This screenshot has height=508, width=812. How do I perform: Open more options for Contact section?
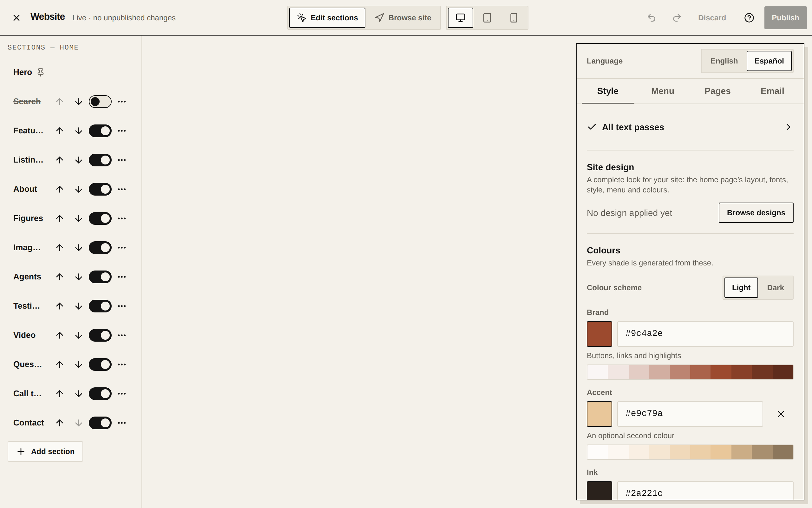(x=122, y=423)
